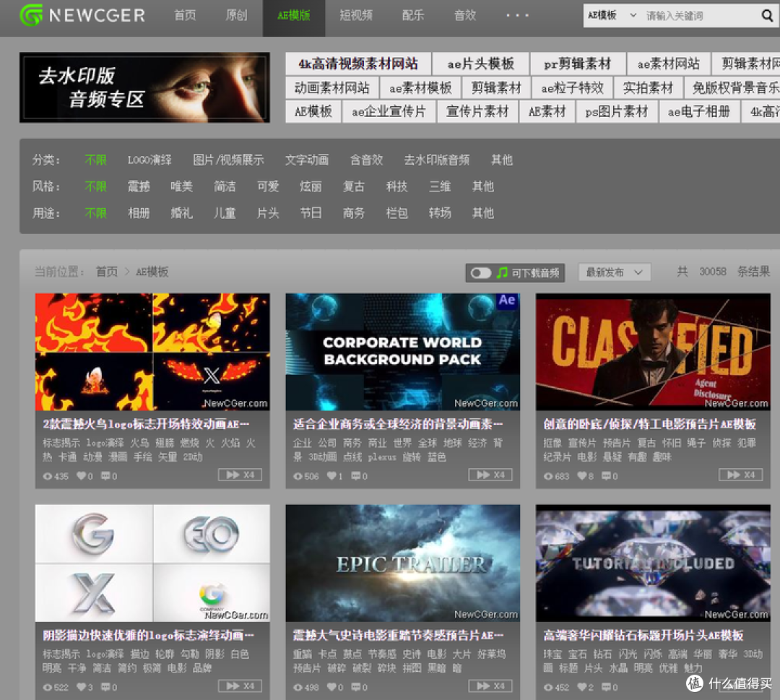780x700 pixels.
Task: Click heart icon on Classified trailer card
Action: [x=581, y=476]
